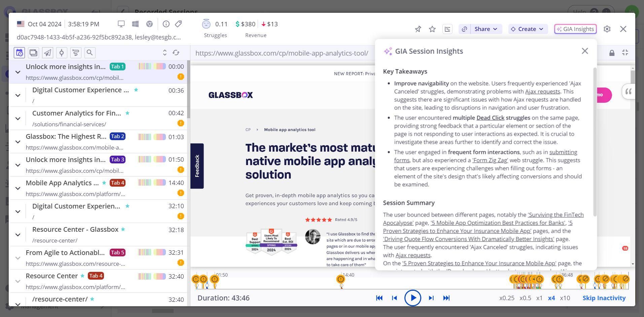Toggle the lock icon beside URL bar
Image resolution: width=644 pixels, height=317 pixels.
(612, 53)
